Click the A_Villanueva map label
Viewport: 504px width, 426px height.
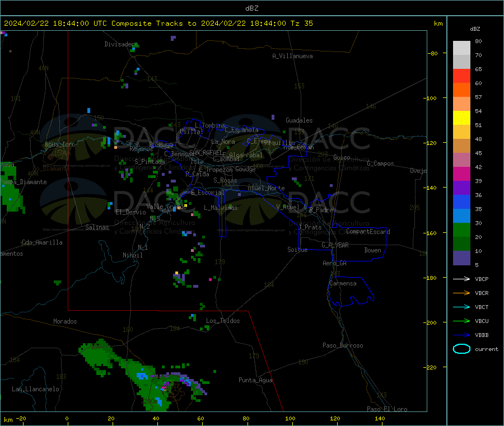click(x=292, y=56)
